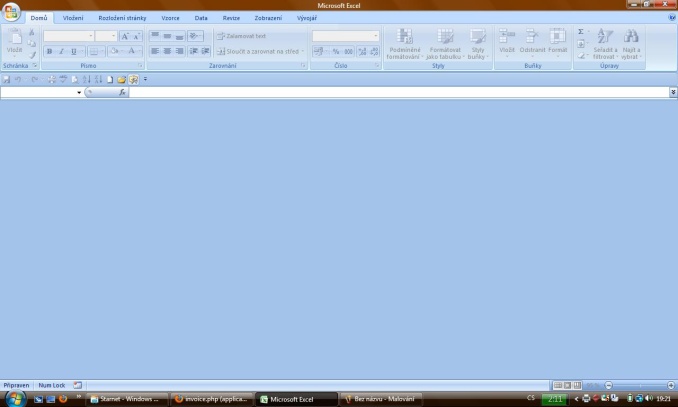The width and height of the screenshot is (678, 407).
Task: Switch to the Zobrazení tab
Action: [268, 18]
